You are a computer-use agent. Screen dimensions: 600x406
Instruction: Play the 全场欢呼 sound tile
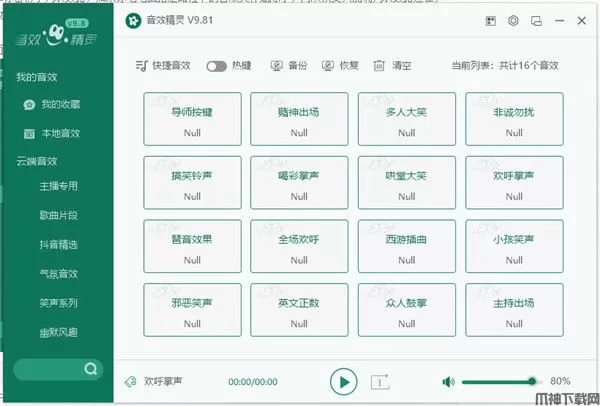click(x=299, y=246)
